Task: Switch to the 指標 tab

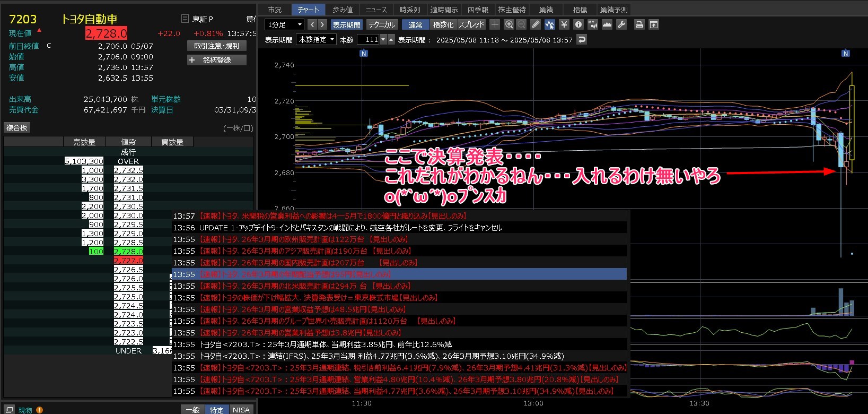Action: point(580,10)
